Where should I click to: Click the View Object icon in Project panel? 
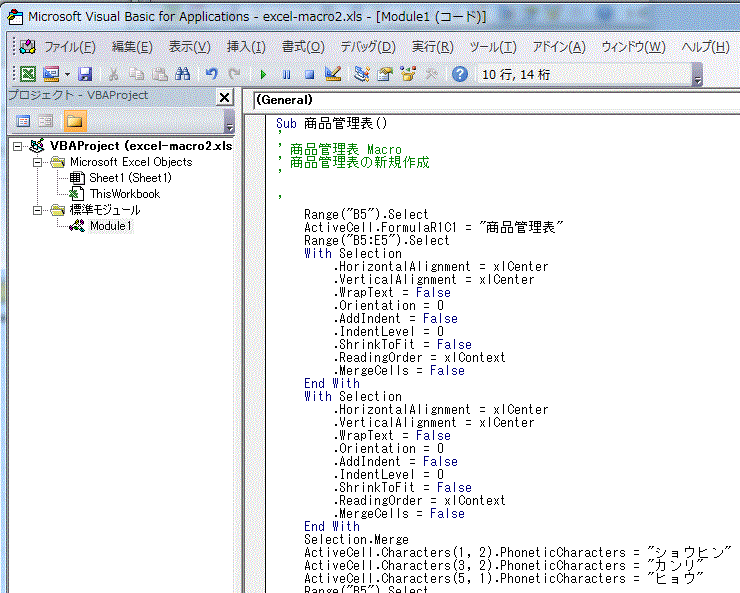point(46,122)
